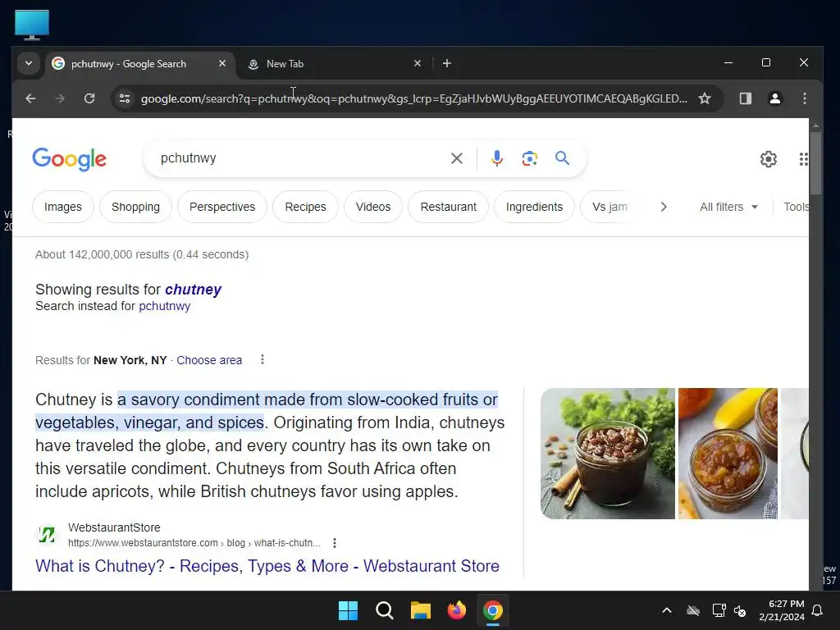
Task: Open the Chrome profile avatar
Action: point(774,98)
